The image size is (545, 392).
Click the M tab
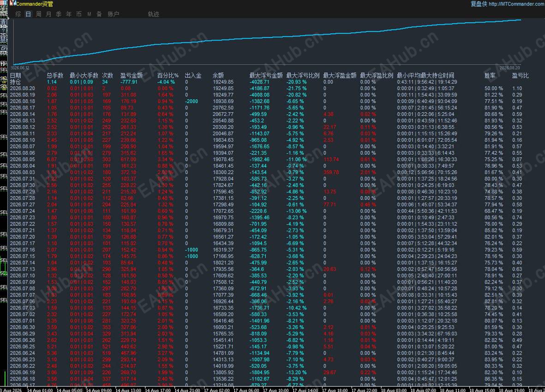pos(89,14)
